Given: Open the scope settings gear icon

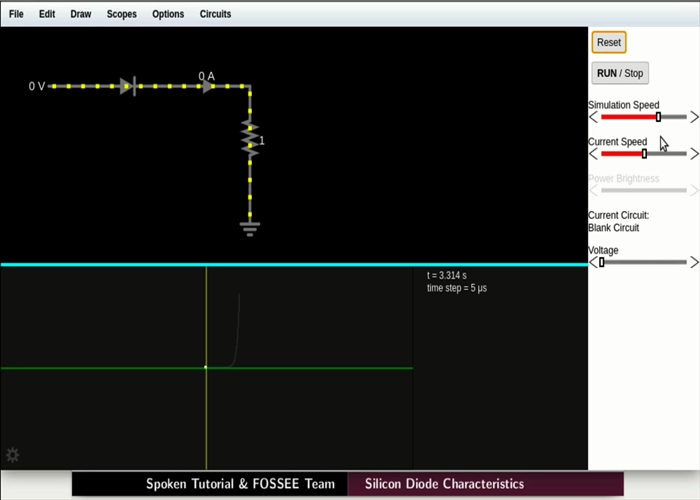Looking at the screenshot, I should click(x=13, y=455).
